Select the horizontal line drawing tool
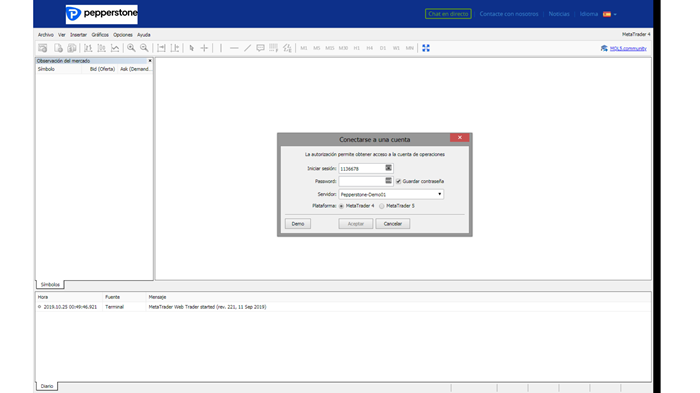This screenshot has width=700, height=393. tap(234, 48)
